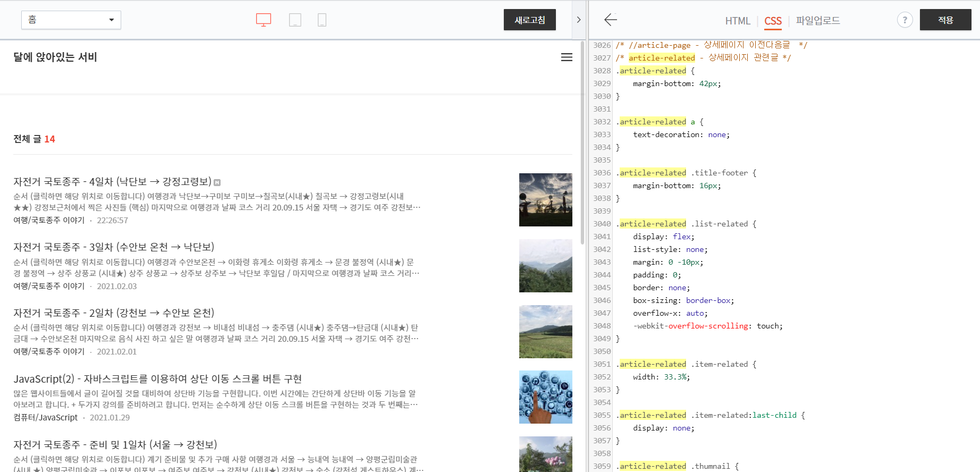Screen dimensions: 980x472
Task: Click the new-post N badge on 4일차
Action: (x=217, y=183)
